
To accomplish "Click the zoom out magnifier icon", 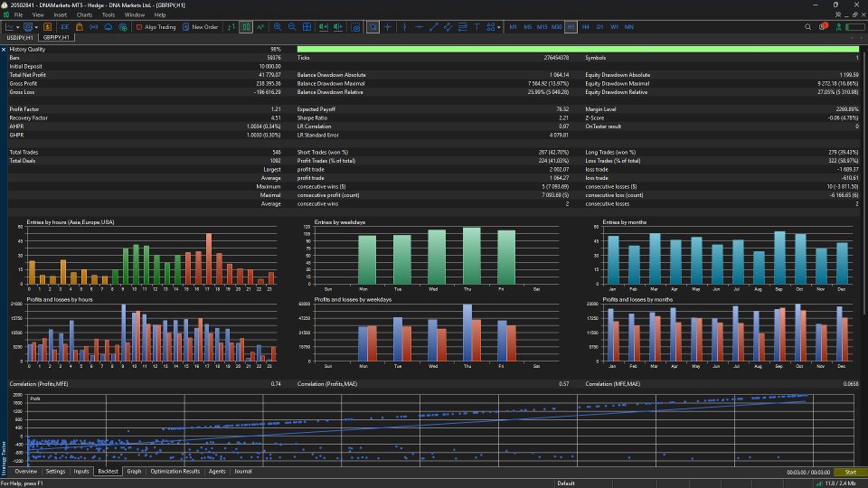I will [292, 27].
